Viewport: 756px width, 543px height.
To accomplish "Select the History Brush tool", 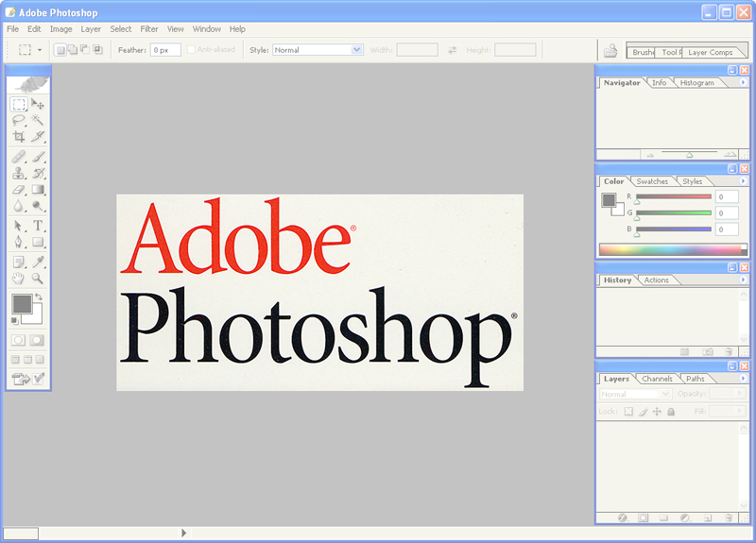I will tap(38, 173).
